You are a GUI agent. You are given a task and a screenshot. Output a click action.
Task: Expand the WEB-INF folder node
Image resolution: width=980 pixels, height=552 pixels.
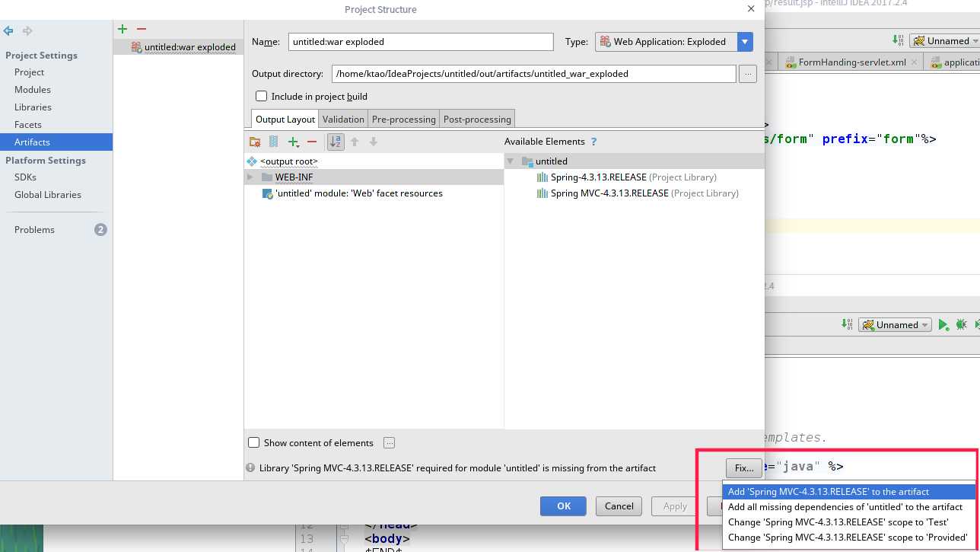pos(250,177)
